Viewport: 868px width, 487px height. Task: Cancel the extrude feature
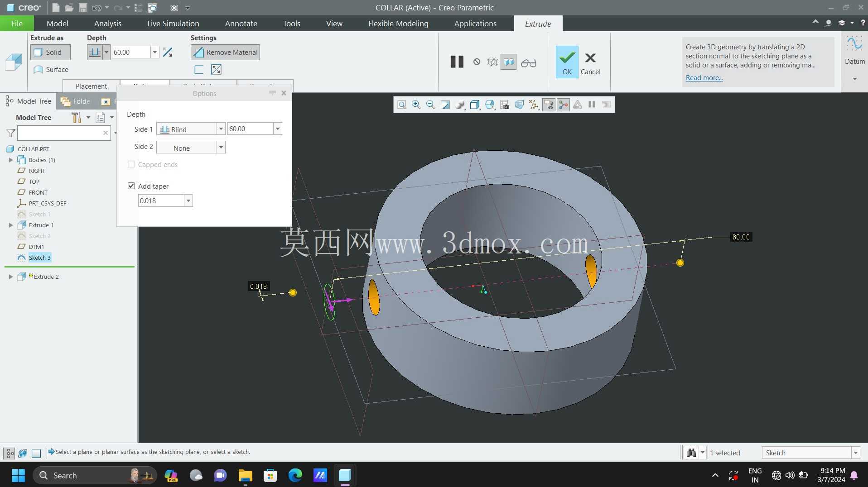[590, 63]
